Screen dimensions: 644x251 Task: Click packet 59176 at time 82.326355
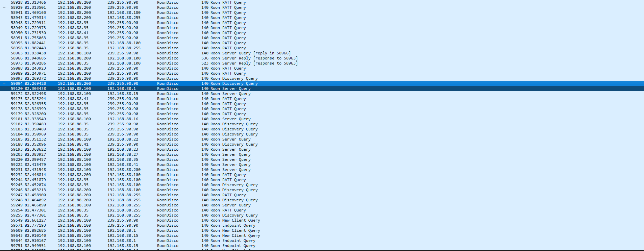pos(322,104)
